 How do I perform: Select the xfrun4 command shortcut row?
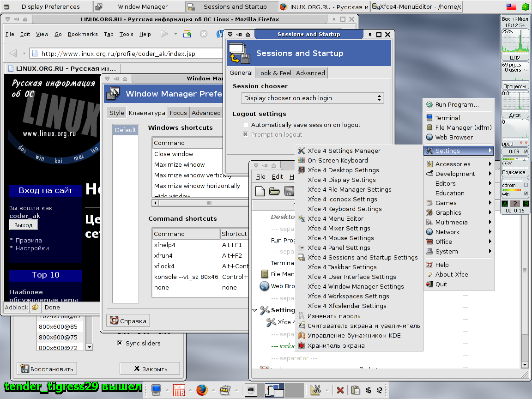[200, 255]
